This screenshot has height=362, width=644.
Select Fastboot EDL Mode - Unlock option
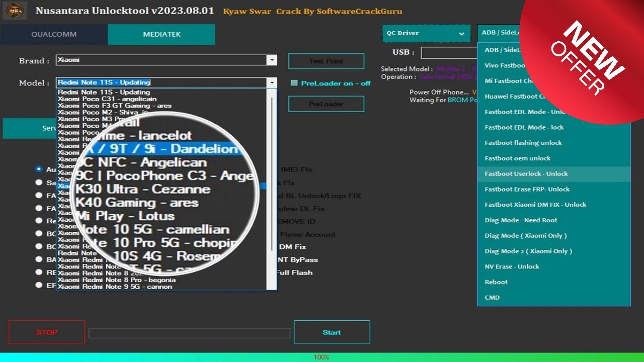click(x=525, y=112)
